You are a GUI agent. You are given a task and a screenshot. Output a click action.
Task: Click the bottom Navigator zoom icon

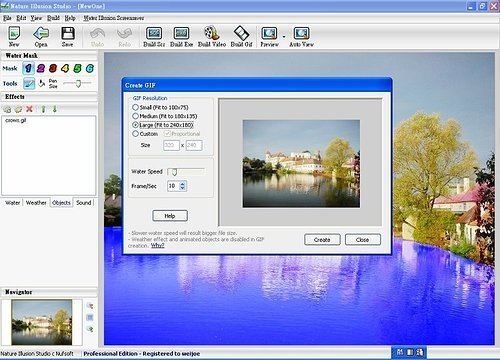[x=90, y=329]
